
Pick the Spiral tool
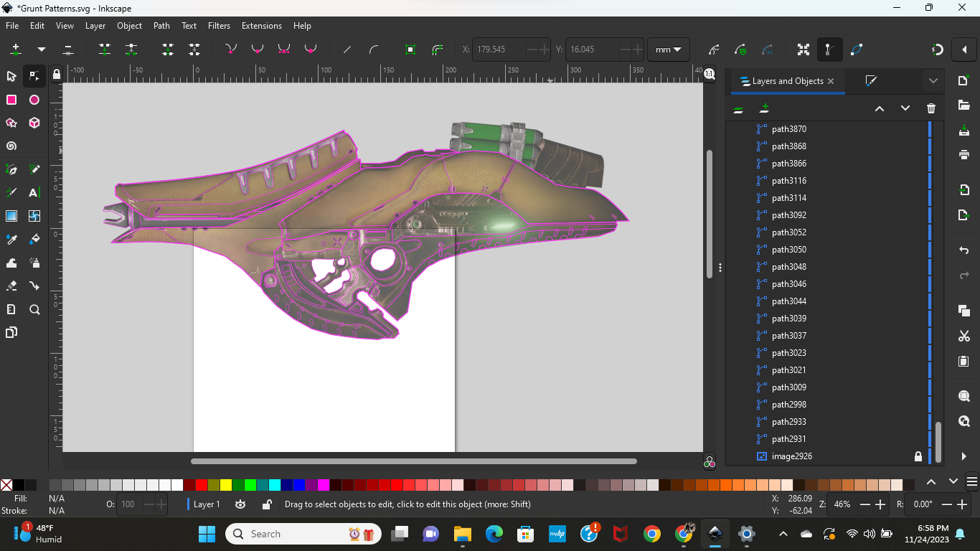coord(11,146)
